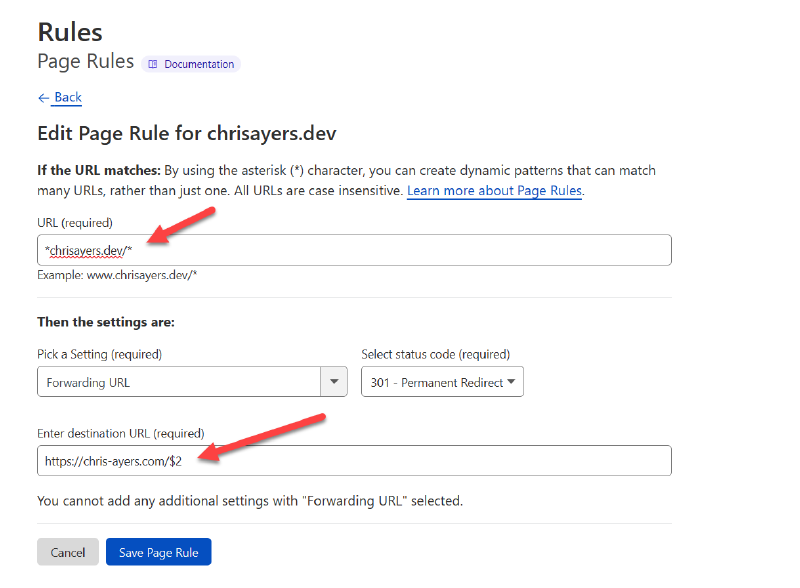Click the "Pick a Setting (required)" label
800x588 pixels.
pos(99,354)
